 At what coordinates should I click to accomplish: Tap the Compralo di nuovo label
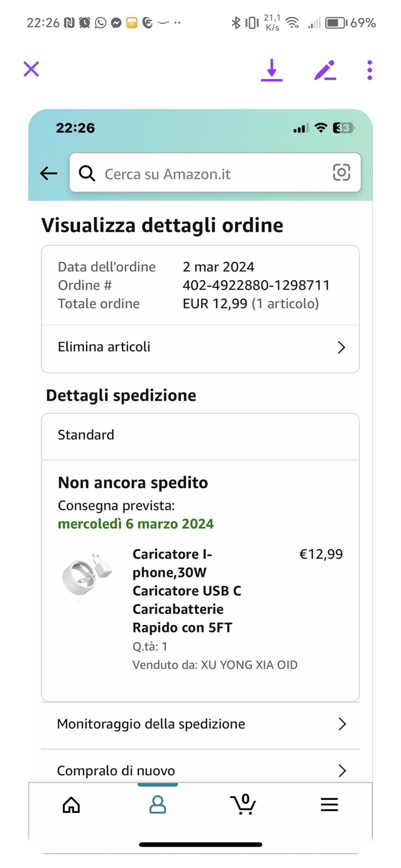[x=116, y=770]
